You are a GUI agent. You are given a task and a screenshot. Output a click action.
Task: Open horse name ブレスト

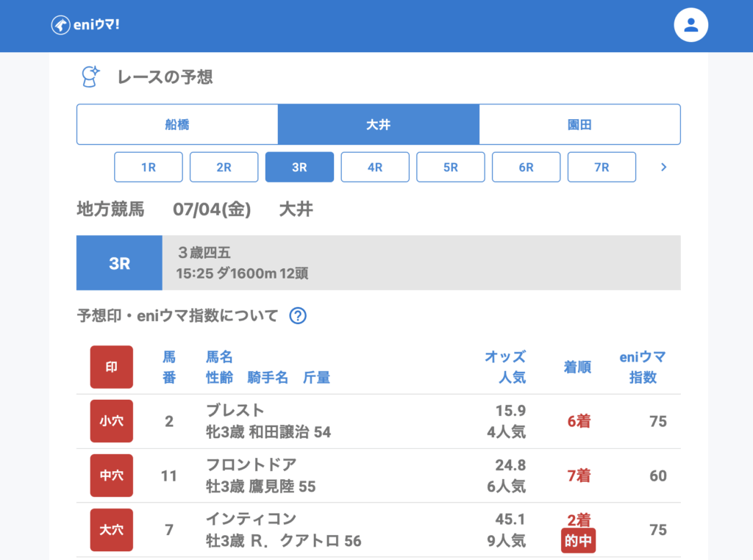(x=235, y=411)
